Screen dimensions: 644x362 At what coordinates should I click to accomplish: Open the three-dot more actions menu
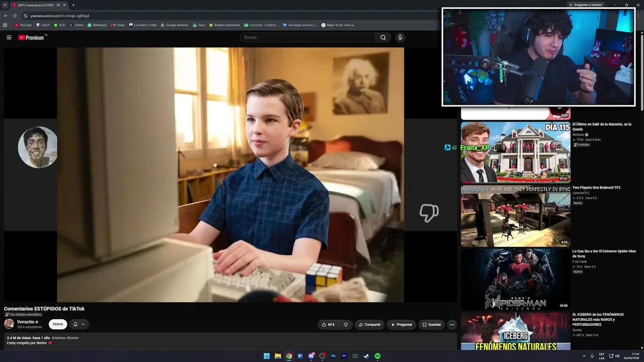pyautogui.click(x=452, y=325)
